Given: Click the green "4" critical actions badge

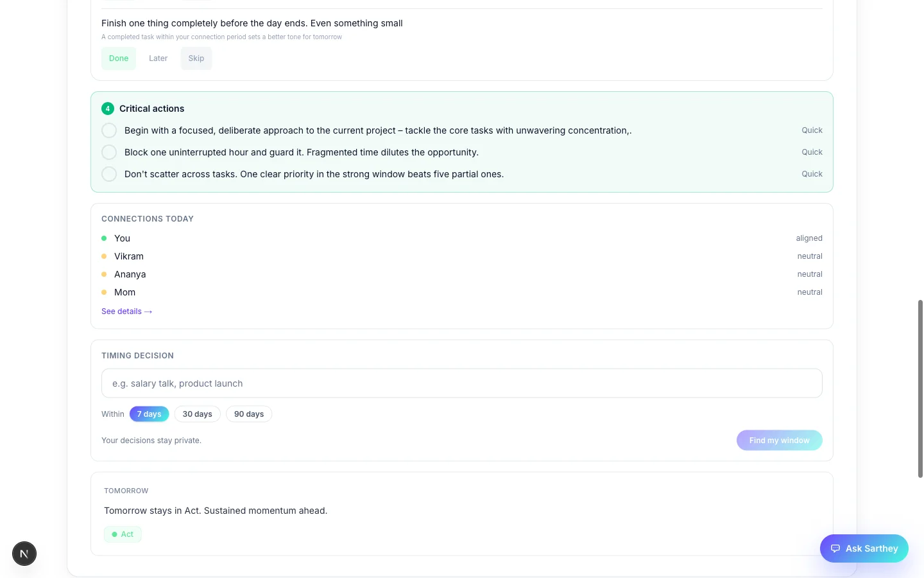Looking at the screenshot, I should 107,109.
